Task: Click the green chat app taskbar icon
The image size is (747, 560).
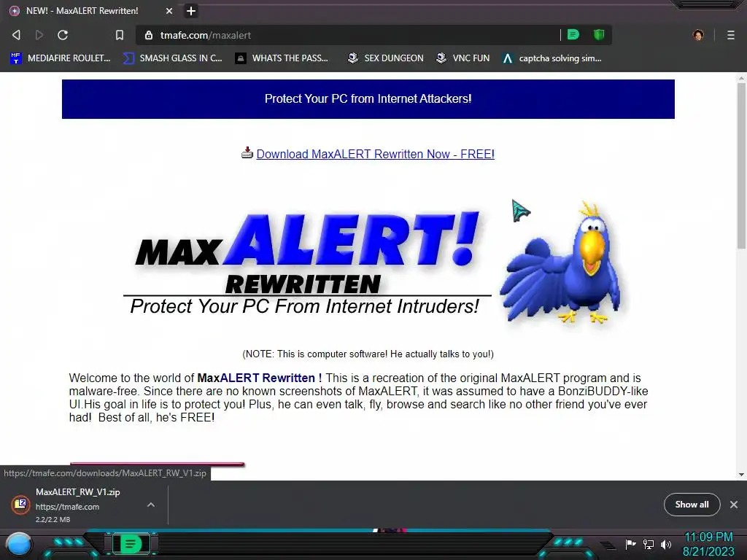Action: (x=131, y=544)
